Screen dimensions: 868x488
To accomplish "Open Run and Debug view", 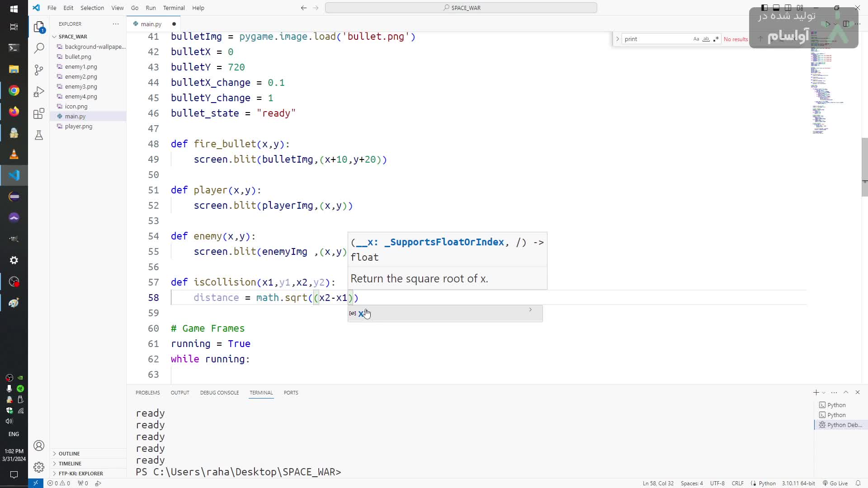I will (39, 92).
